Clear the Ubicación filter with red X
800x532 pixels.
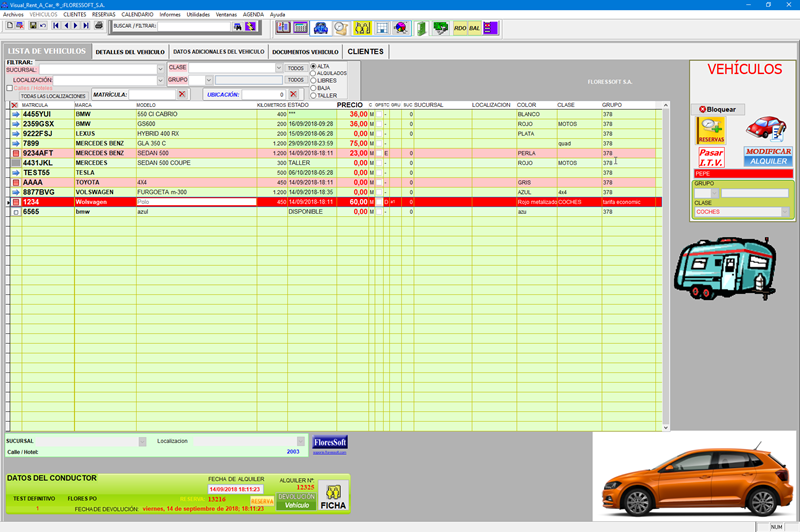click(293, 94)
